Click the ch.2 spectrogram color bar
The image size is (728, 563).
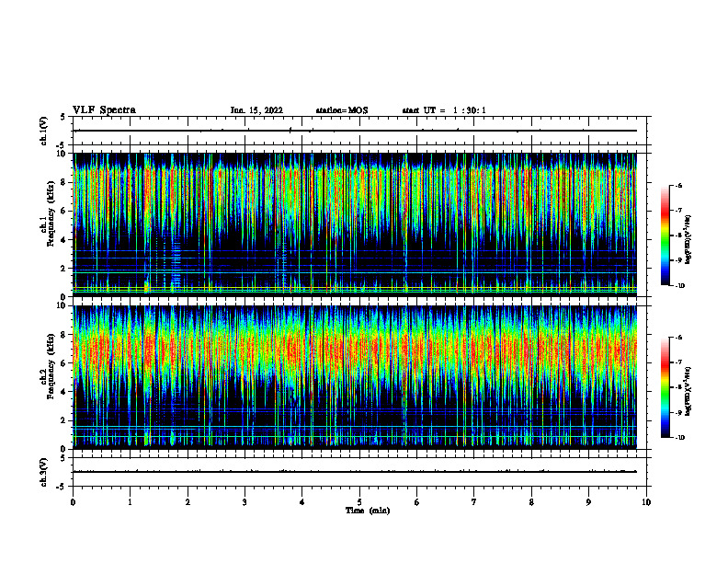(665, 387)
